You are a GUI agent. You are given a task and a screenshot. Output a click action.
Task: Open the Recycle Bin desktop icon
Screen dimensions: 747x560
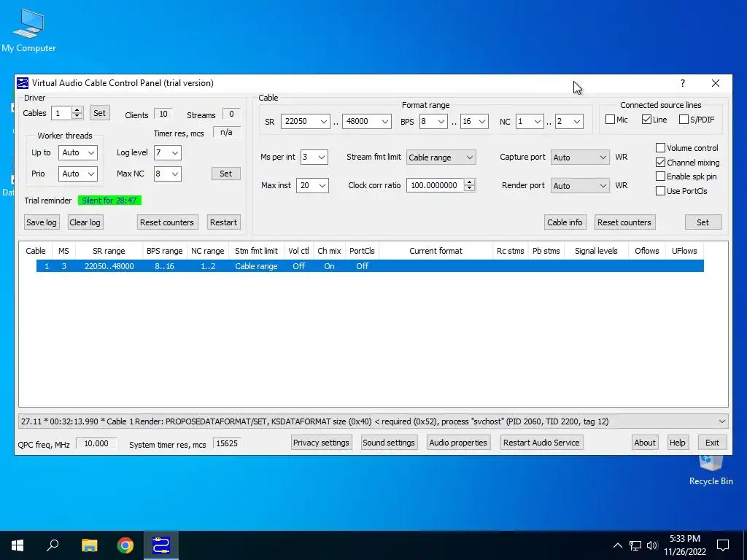(711, 470)
